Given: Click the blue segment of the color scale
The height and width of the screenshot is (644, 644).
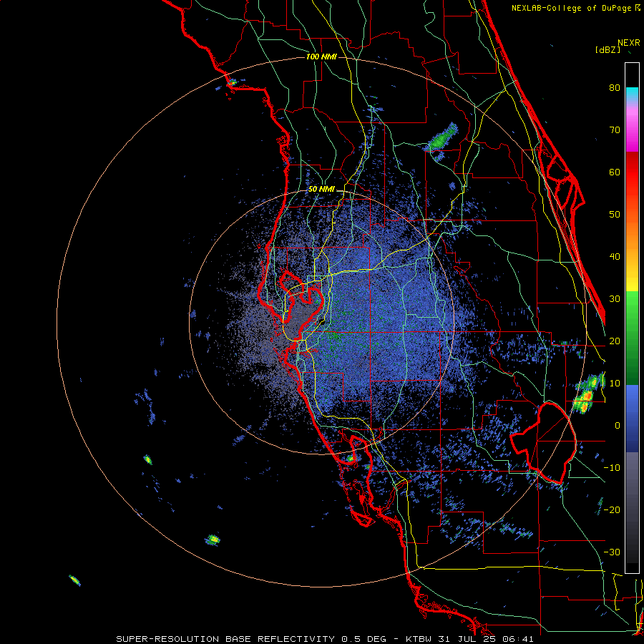Looking at the screenshot, I should [x=632, y=419].
